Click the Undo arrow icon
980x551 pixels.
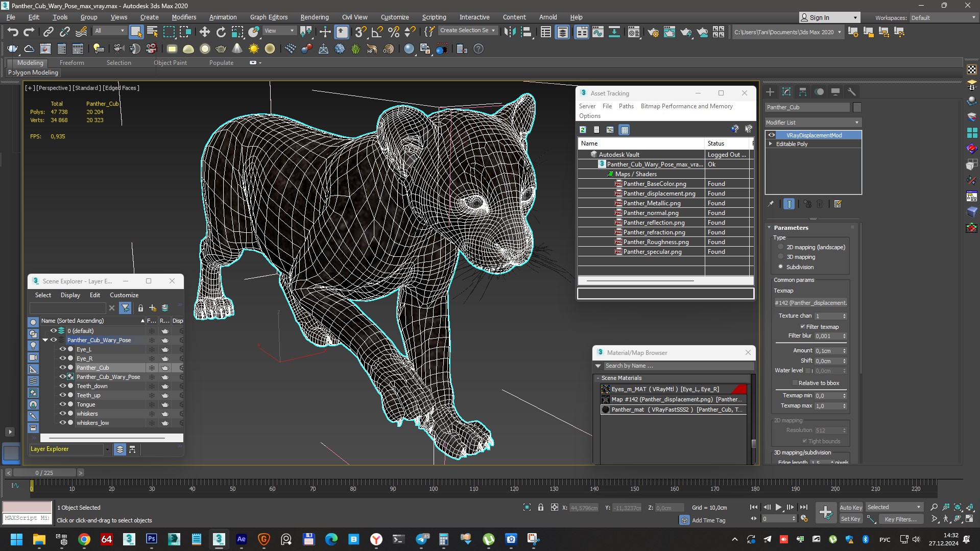pos(12,32)
